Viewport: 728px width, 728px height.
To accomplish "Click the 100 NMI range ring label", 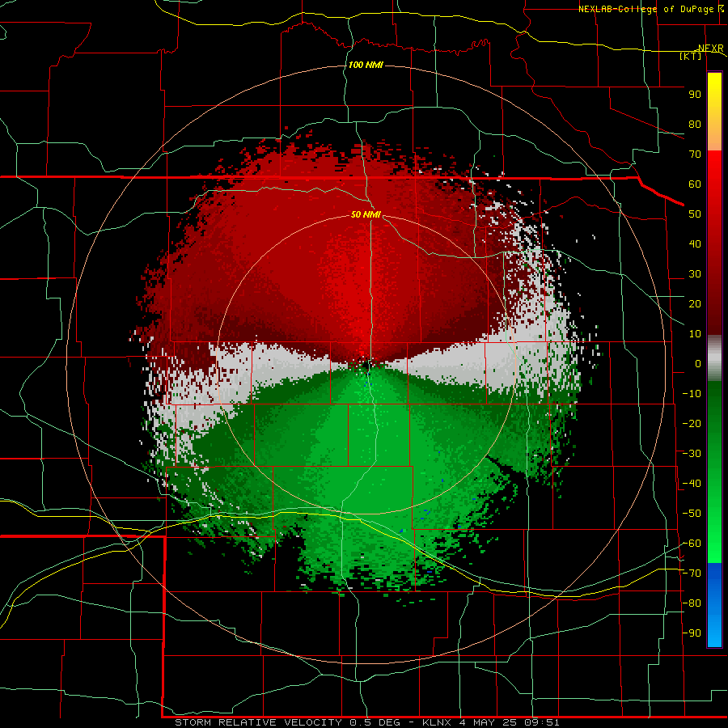I will [366, 65].
